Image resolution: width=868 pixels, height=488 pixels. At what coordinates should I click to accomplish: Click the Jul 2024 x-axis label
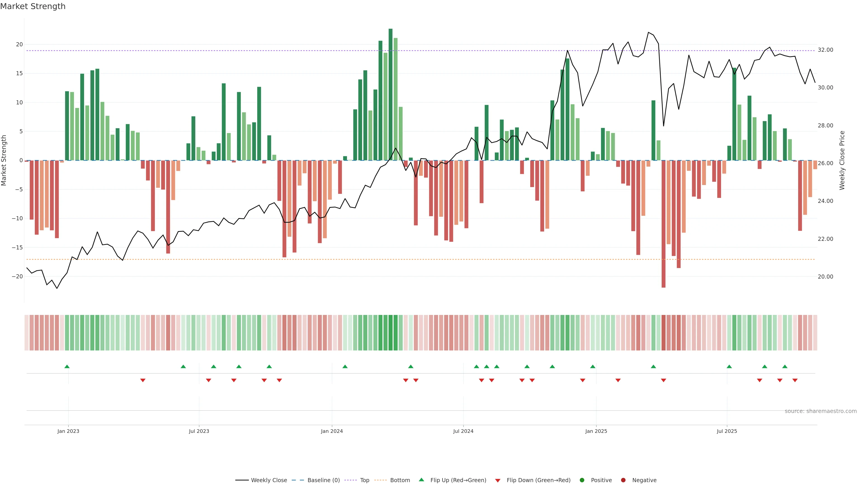click(x=463, y=431)
